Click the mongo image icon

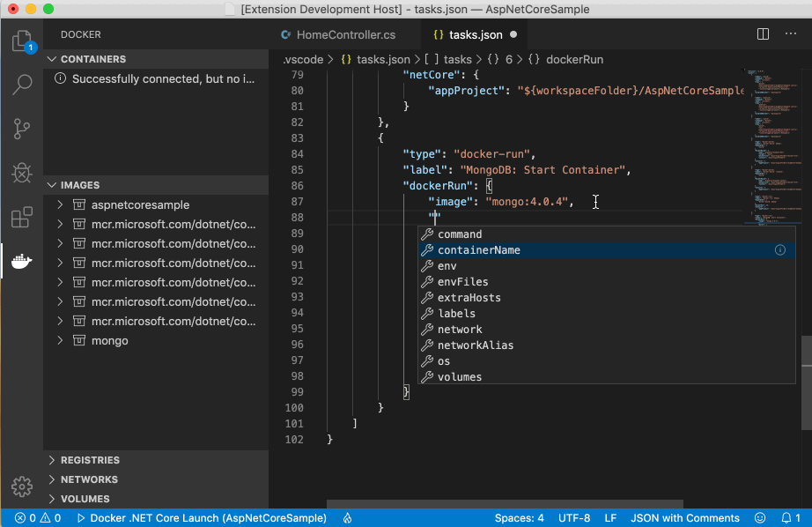[78, 340]
